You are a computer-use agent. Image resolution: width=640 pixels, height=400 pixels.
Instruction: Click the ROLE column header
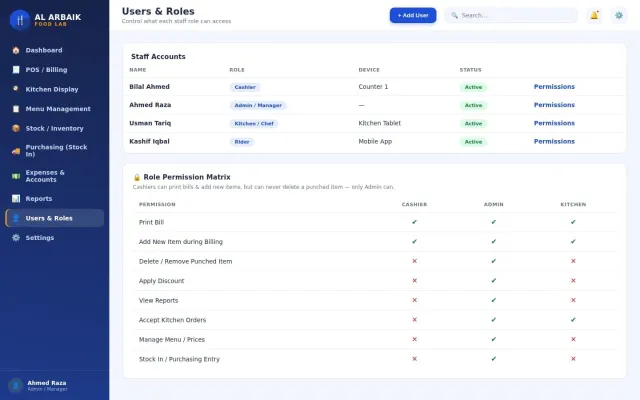(237, 70)
